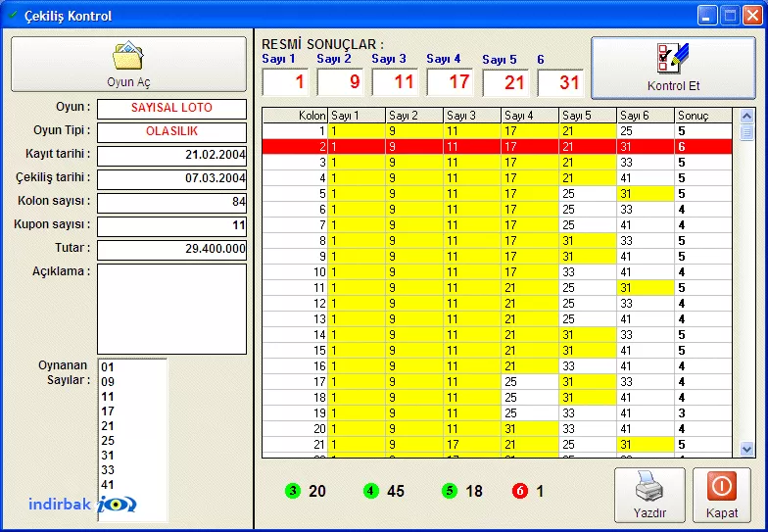This screenshot has height=532, width=768.
Task: Select kolon 14 row number cell
Action: click(295, 335)
